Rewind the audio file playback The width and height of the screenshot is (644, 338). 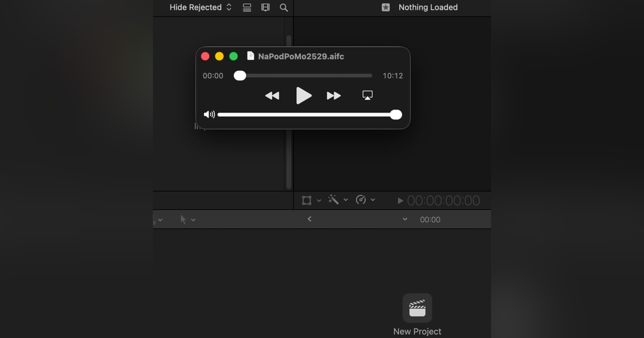click(273, 95)
